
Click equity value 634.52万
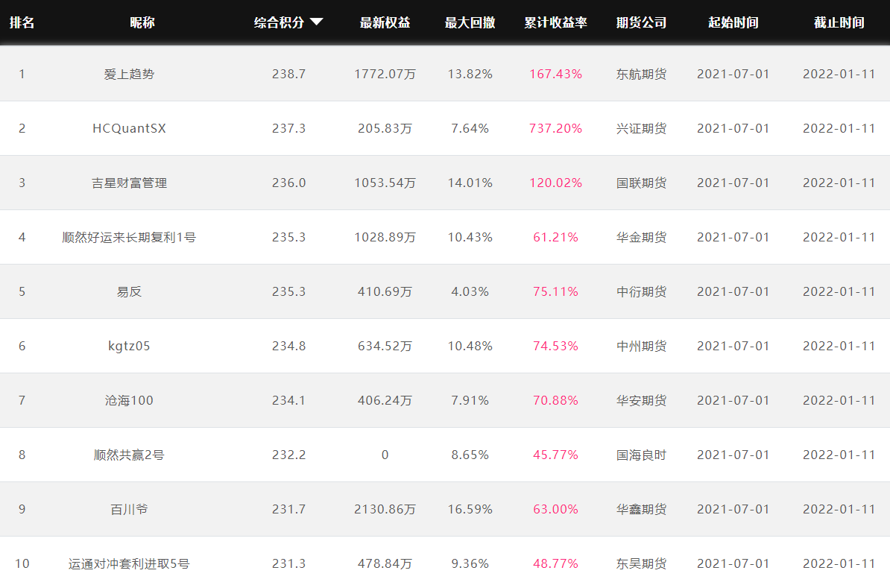coord(385,347)
